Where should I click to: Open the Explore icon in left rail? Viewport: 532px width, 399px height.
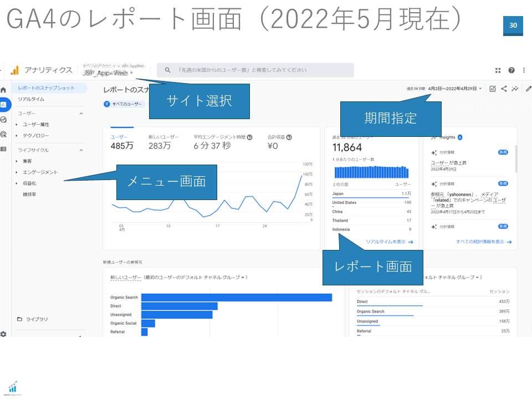coord(3,120)
